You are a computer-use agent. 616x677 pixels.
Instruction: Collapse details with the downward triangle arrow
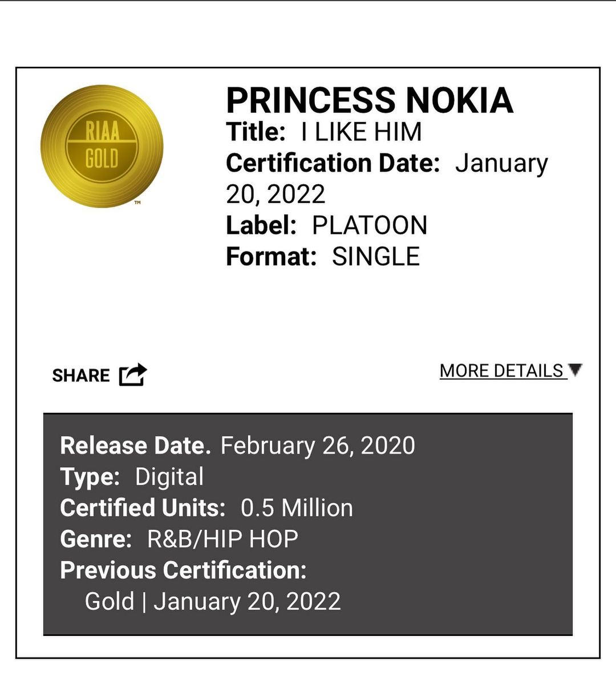tap(576, 370)
